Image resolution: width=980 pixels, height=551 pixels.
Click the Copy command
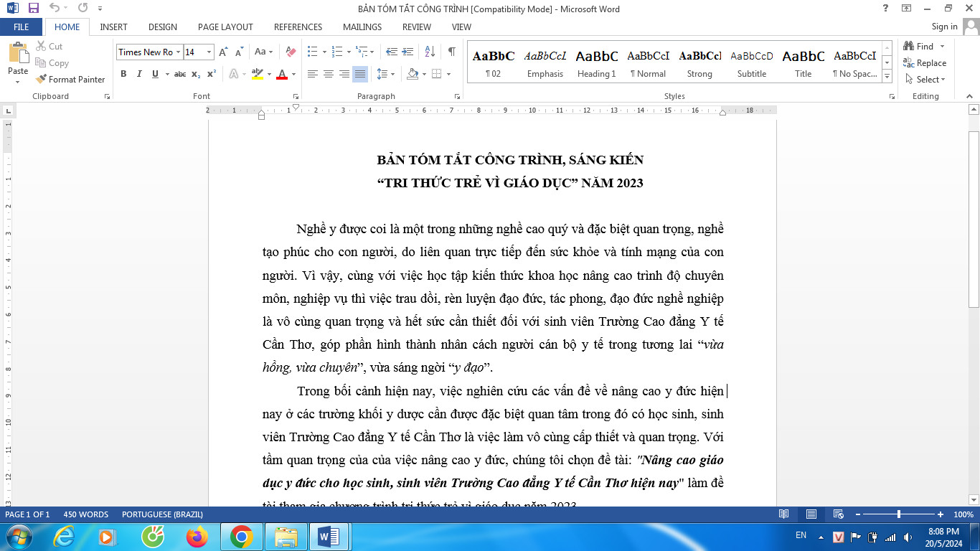pos(52,63)
